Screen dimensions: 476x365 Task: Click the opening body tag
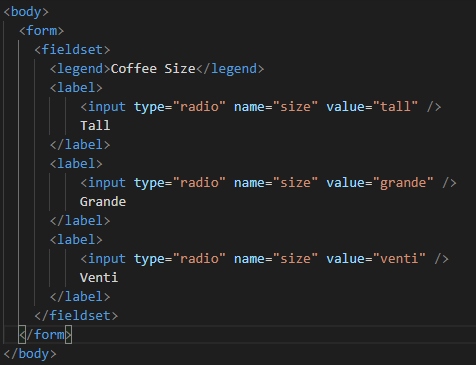click(x=26, y=12)
